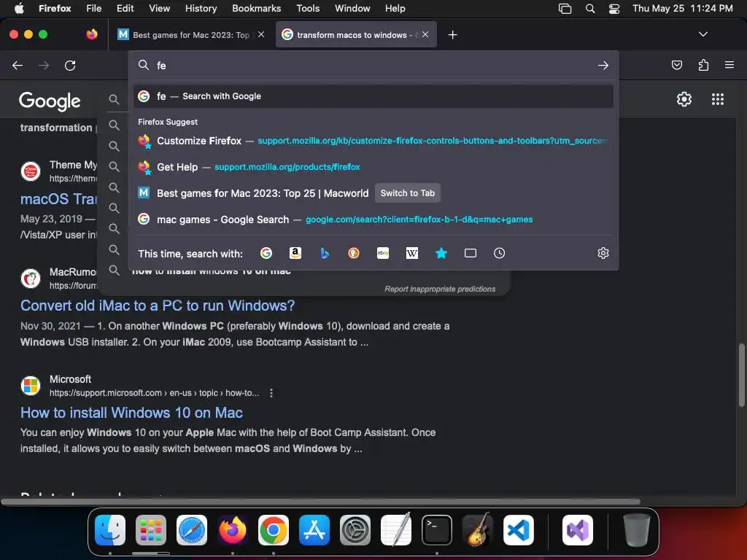Open 'How to install Windows 10 on Mac'
The width and height of the screenshot is (747, 560).
pyautogui.click(x=131, y=413)
